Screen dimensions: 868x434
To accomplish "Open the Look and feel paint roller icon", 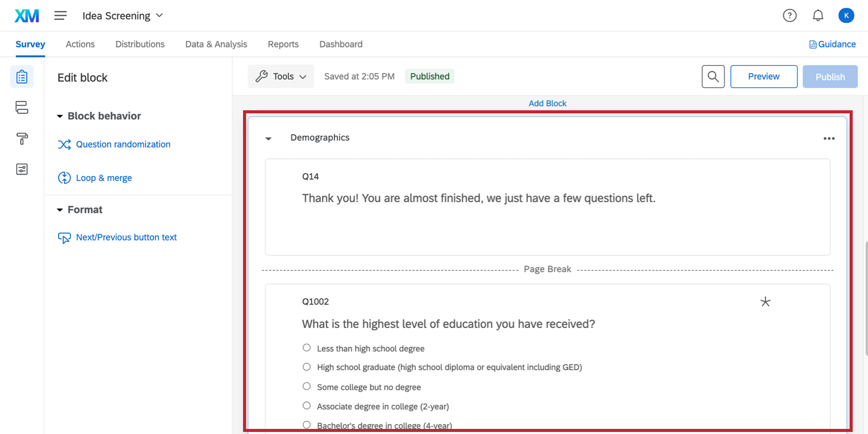I will [21, 138].
